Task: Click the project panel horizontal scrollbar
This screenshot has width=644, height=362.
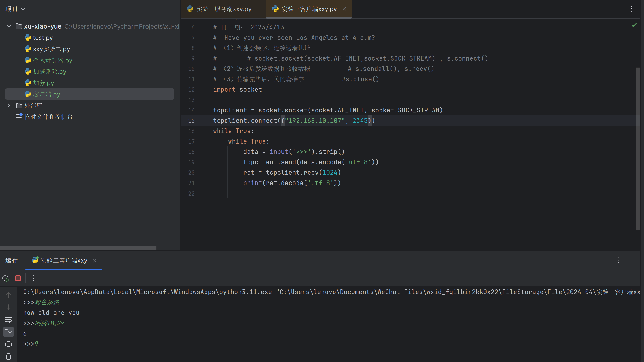Action: pyautogui.click(x=78, y=248)
